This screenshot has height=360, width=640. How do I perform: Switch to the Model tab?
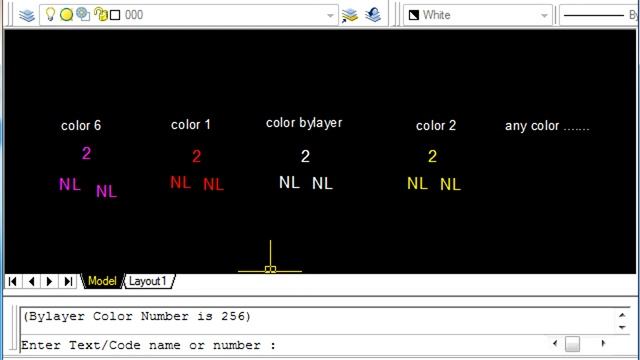pyautogui.click(x=102, y=281)
